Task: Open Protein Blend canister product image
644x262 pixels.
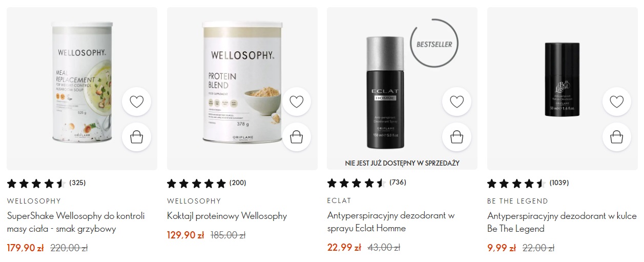Action: pyautogui.click(x=242, y=82)
